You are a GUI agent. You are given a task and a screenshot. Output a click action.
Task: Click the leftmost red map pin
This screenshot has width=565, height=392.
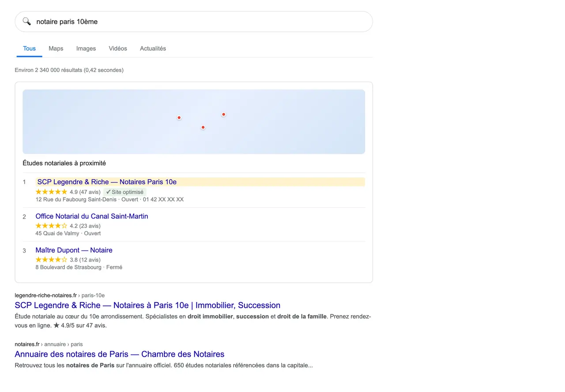(x=179, y=118)
